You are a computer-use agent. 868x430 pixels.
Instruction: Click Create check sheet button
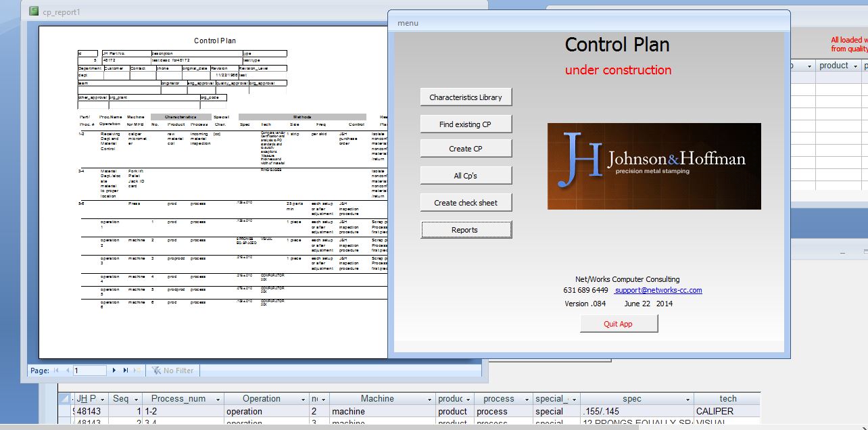466,203
